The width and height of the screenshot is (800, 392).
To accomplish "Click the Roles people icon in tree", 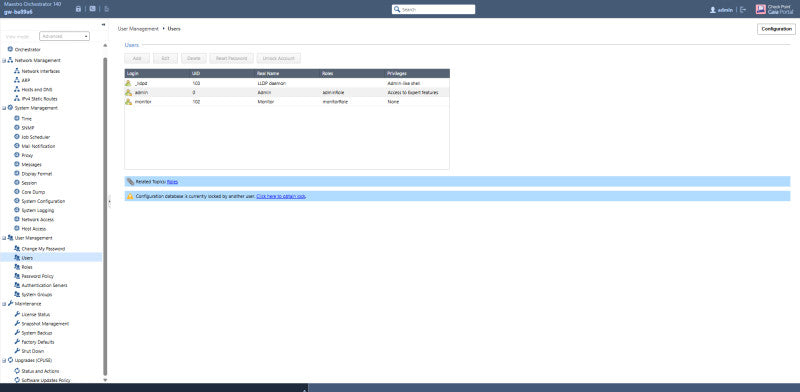I will pos(17,267).
